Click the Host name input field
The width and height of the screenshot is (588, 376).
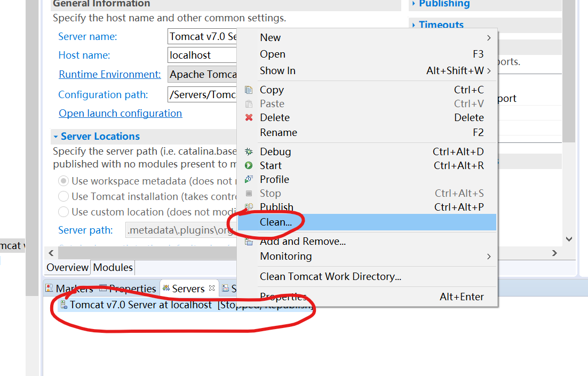[202, 55]
